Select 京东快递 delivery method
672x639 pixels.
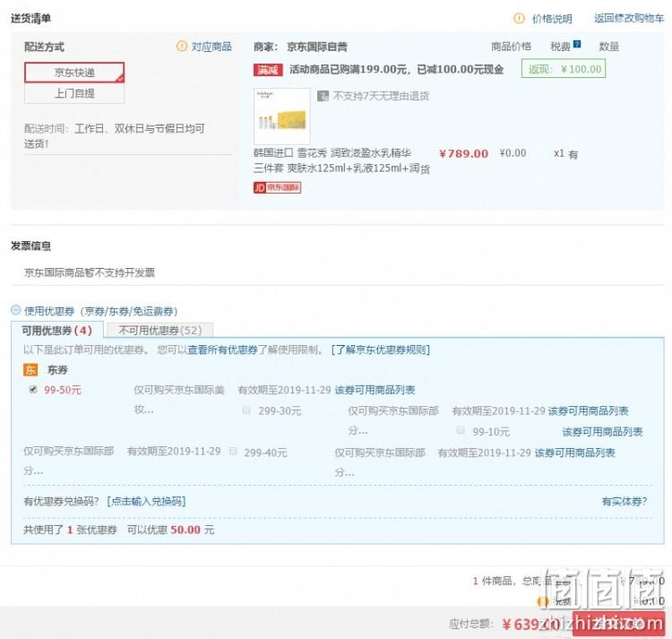pyautogui.click(x=74, y=73)
